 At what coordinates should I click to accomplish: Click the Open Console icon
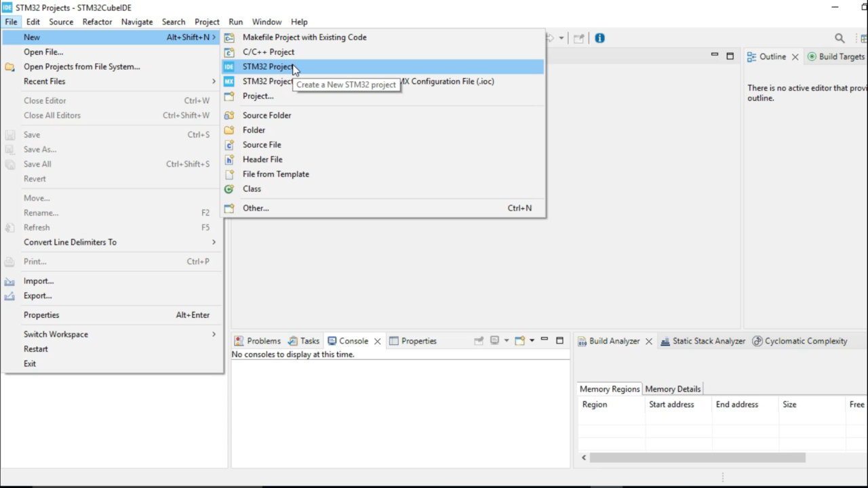pyautogui.click(x=520, y=341)
